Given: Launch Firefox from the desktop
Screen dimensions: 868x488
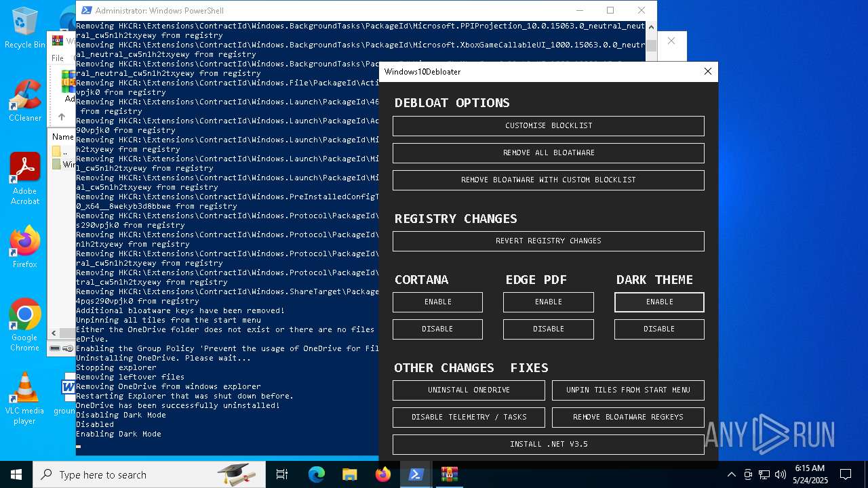Looking at the screenshot, I should [24, 247].
